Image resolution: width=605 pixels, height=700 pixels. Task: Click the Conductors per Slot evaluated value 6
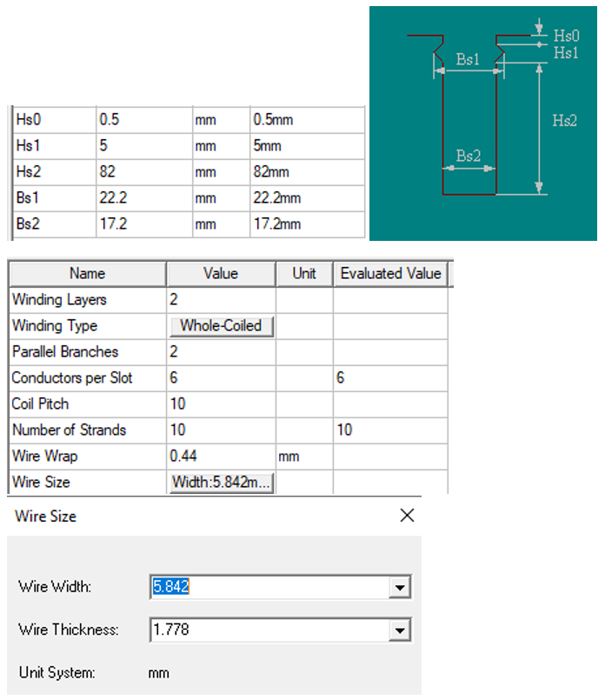point(390,378)
